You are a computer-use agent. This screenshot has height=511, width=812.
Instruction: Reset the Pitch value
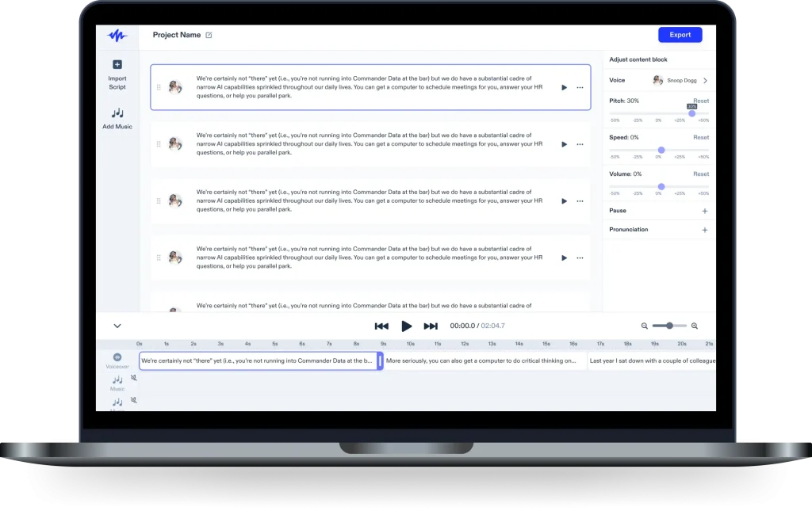coord(701,101)
